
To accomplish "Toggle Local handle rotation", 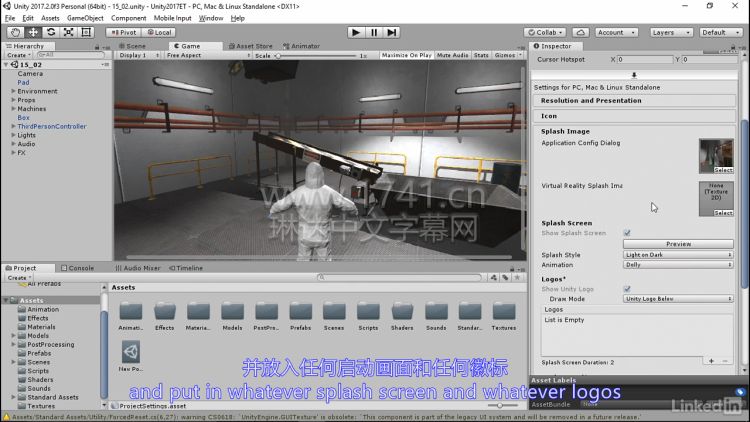I will 159,33.
